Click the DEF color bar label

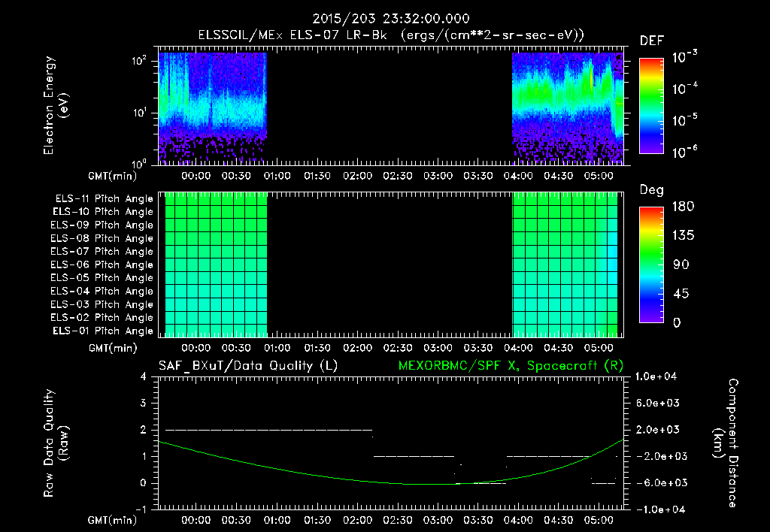pos(652,41)
